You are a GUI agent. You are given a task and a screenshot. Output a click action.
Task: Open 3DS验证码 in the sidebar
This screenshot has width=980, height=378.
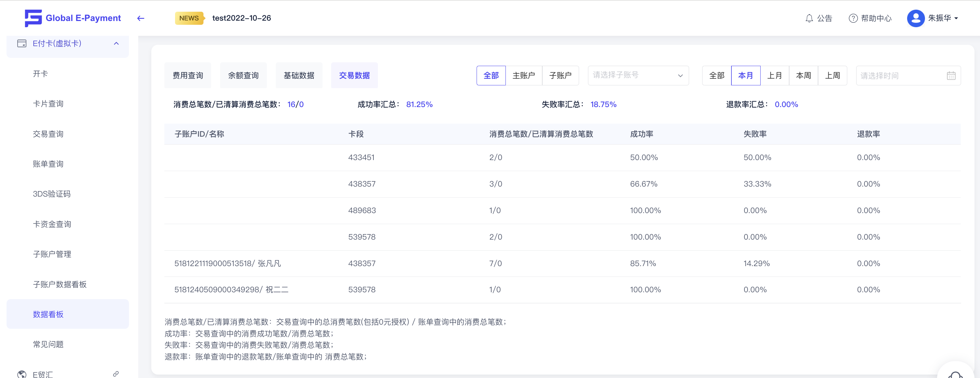pos(51,194)
